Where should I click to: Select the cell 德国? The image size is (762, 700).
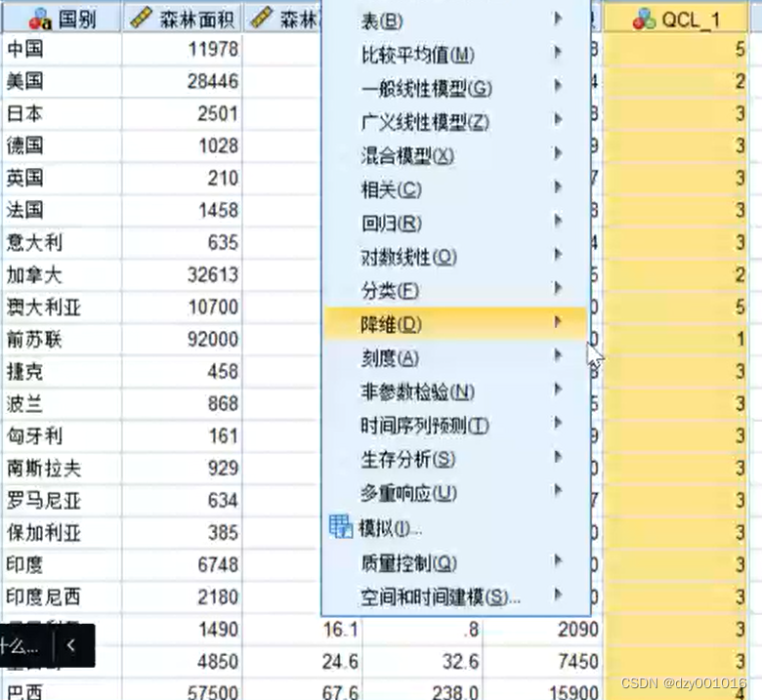[62, 145]
